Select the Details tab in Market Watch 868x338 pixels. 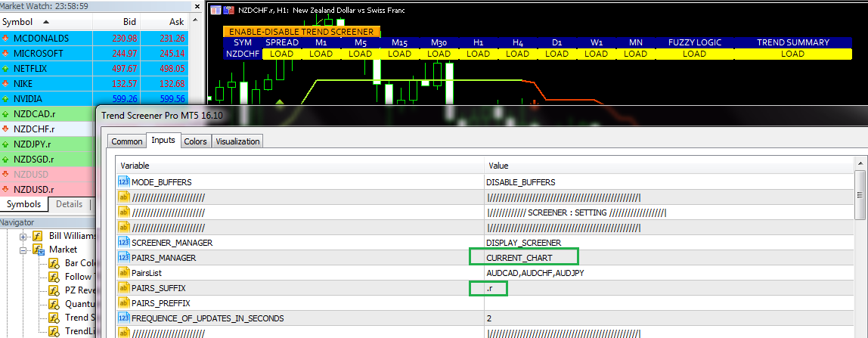pyautogui.click(x=70, y=204)
